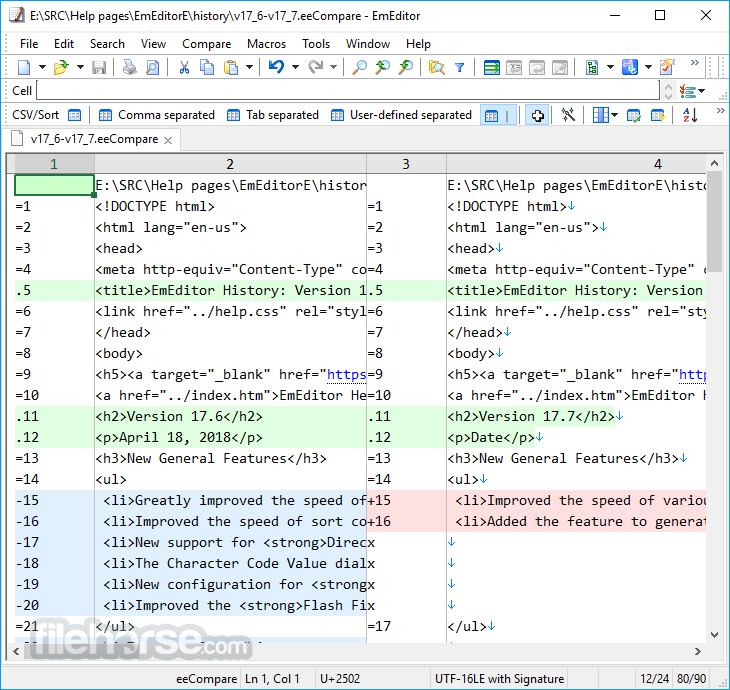Toggle Wrap by Window icon
The image size is (730, 690).
click(x=537, y=68)
